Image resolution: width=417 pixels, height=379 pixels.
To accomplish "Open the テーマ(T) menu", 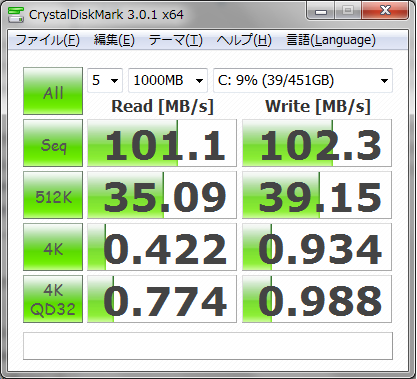I will pyautogui.click(x=176, y=40).
